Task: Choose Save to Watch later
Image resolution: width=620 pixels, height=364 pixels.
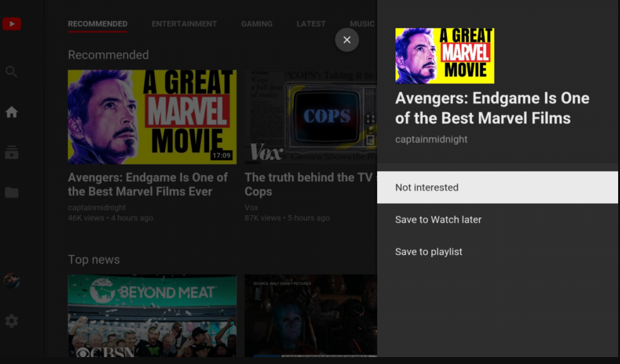Action: point(498,220)
